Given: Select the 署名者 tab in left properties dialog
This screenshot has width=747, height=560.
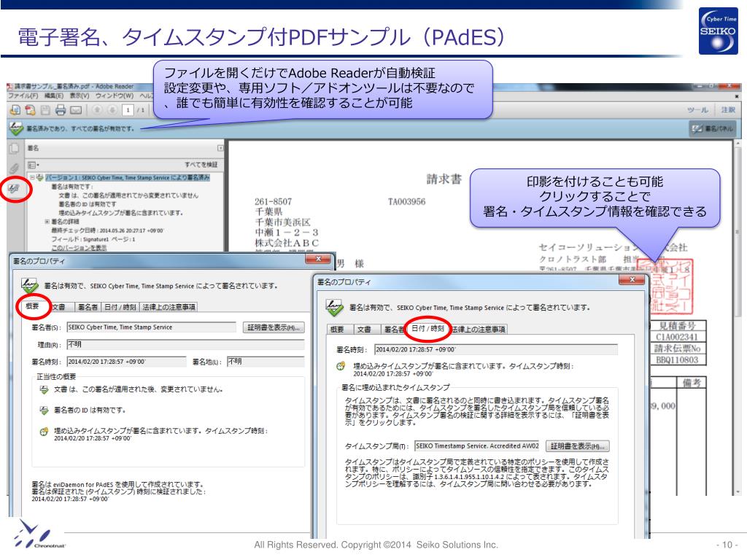Looking at the screenshot, I should click(88, 307).
